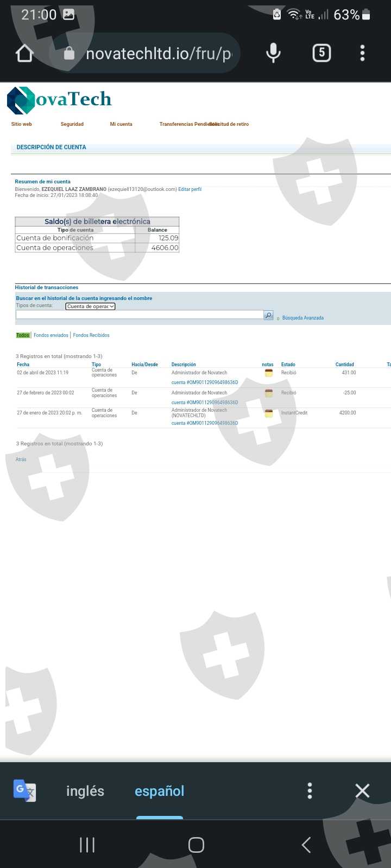Image resolution: width=391 pixels, height=868 pixels.
Task: Close the translate bar with the X
Action: click(x=362, y=790)
